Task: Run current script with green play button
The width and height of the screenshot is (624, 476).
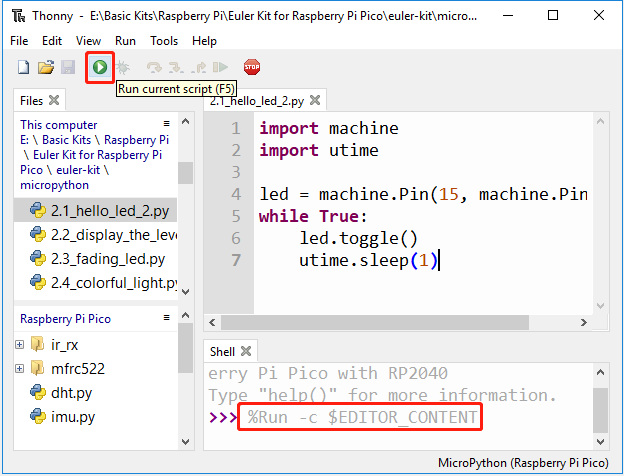Action: tap(100, 67)
